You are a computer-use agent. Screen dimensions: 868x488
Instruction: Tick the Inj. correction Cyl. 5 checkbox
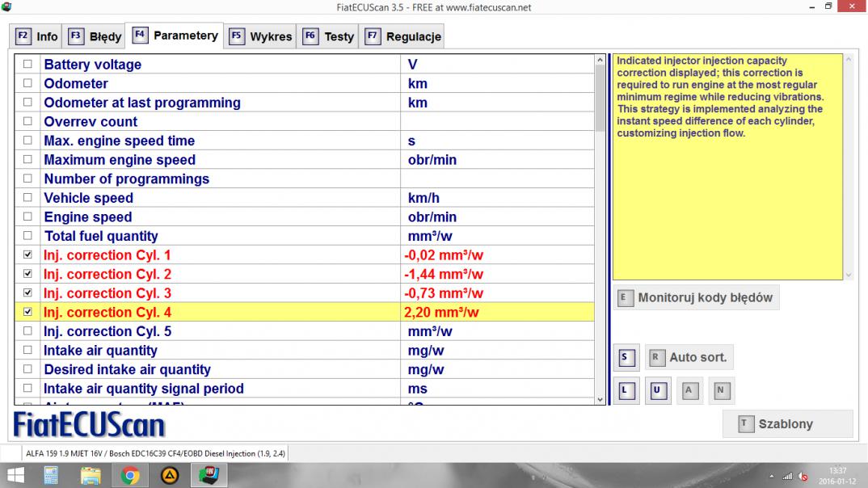[27, 331]
